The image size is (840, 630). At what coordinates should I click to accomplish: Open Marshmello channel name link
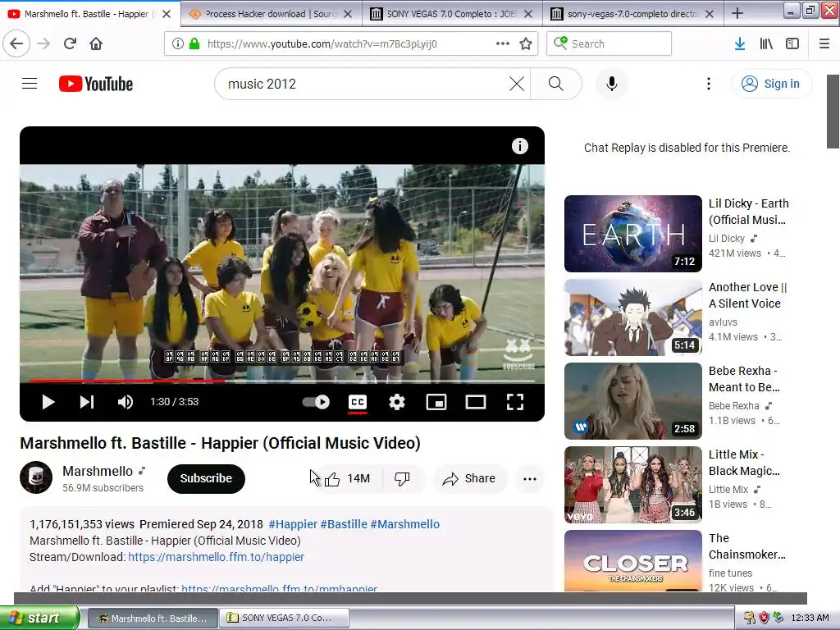pyautogui.click(x=98, y=471)
